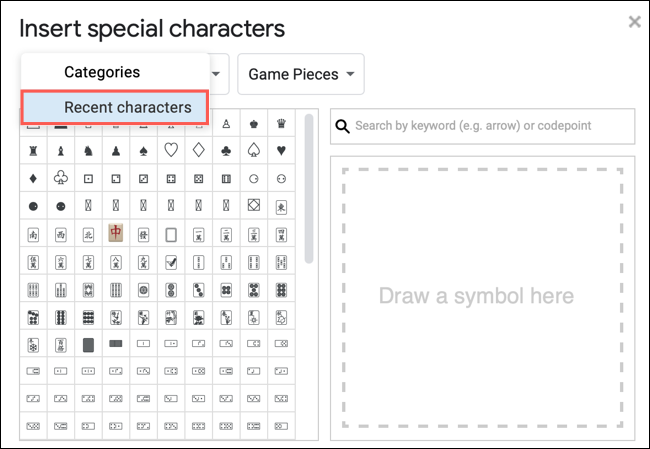The image size is (650, 449).
Task: Insert the black spade suit symbol
Action: coord(144,151)
